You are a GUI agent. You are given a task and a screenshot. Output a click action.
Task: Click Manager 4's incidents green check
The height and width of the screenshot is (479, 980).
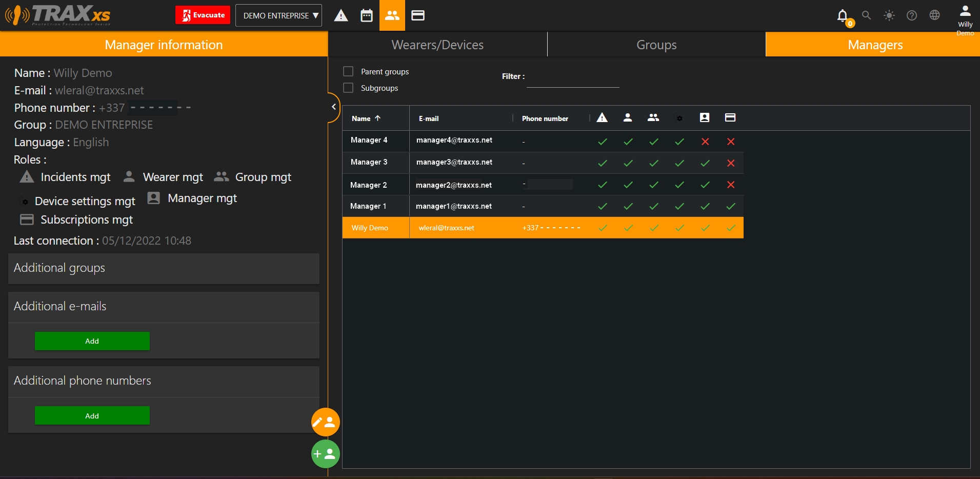pos(603,142)
